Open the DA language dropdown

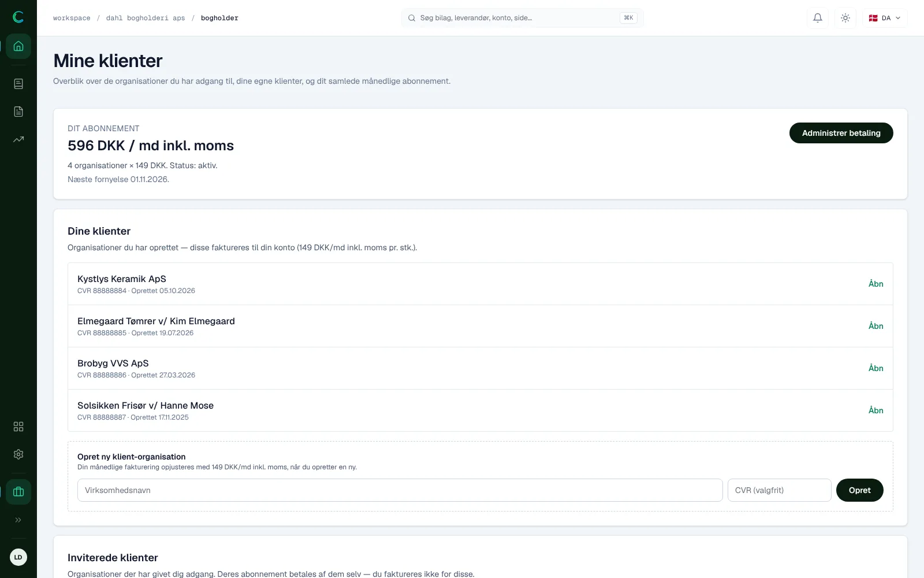click(x=885, y=18)
